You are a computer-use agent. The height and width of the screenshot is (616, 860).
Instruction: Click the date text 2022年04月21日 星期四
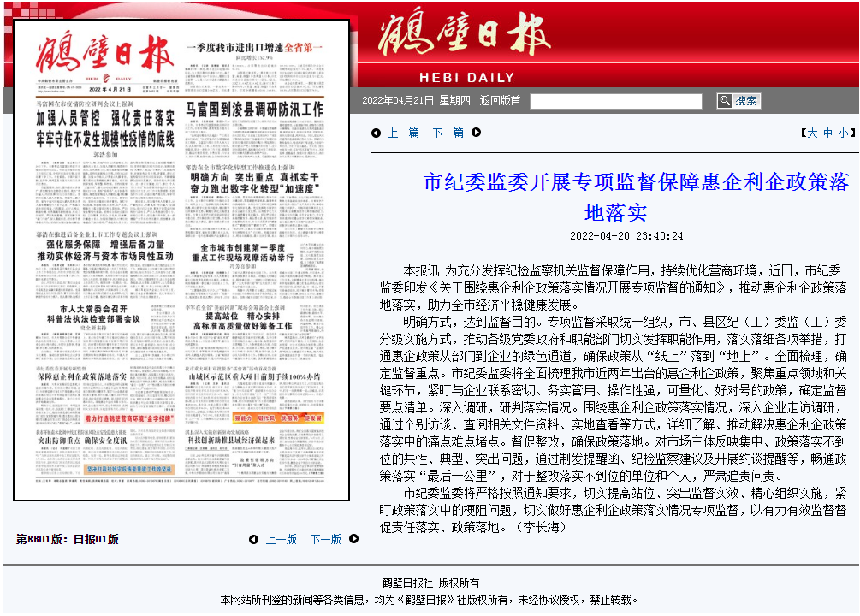coord(416,100)
